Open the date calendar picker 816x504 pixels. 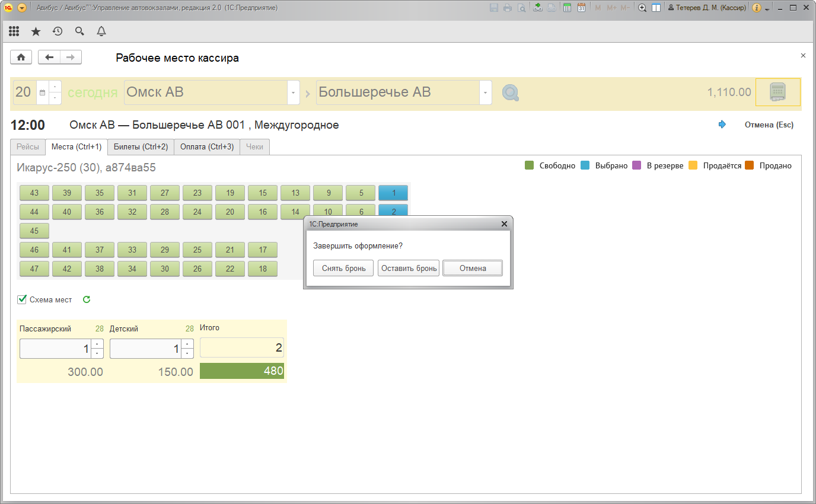point(42,93)
